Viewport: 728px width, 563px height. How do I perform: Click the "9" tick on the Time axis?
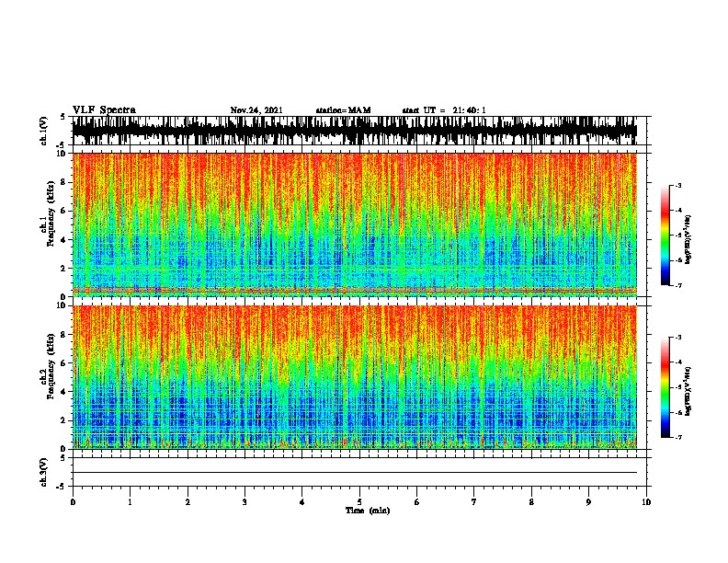tap(588, 502)
